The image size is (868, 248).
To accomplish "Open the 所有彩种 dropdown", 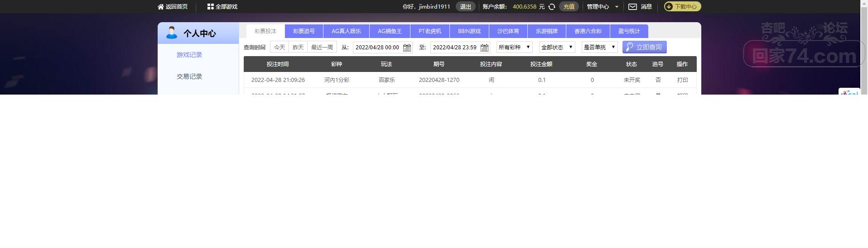I will [x=515, y=47].
